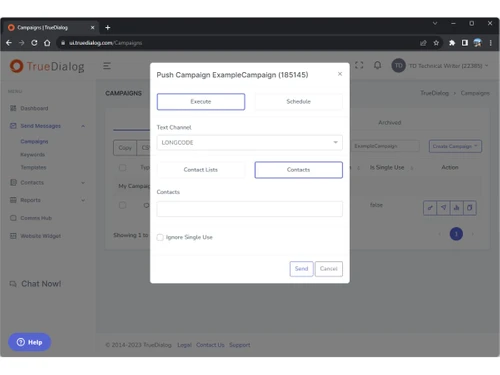Screen dimensions: 500x375
Task: Open the Chrome three-dot menu
Action: pyautogui.click(x=490, y=43)
